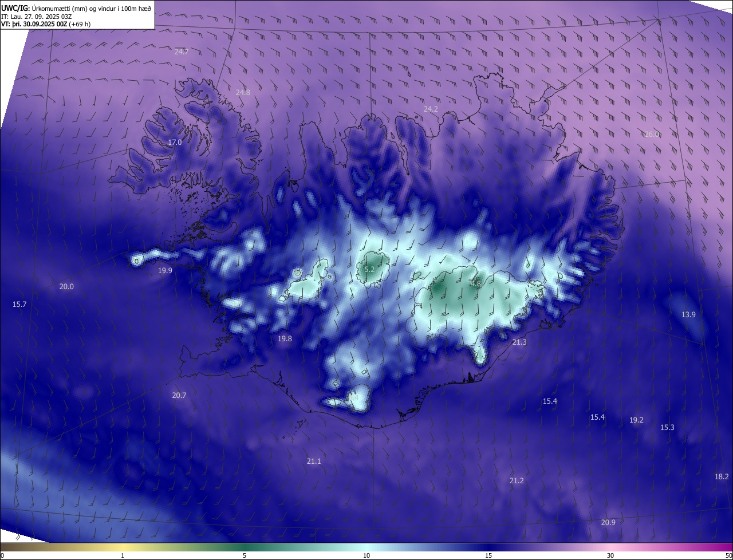Click the colorbar tick label 50
733x560 pixels.
tap(728, 555)
